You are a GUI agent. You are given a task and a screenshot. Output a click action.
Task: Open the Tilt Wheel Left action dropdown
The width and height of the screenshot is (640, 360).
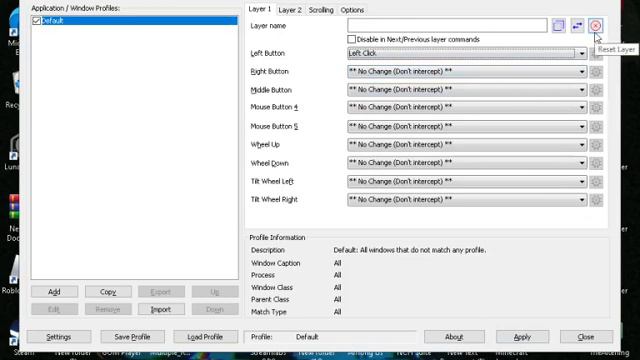click(467, 181)
